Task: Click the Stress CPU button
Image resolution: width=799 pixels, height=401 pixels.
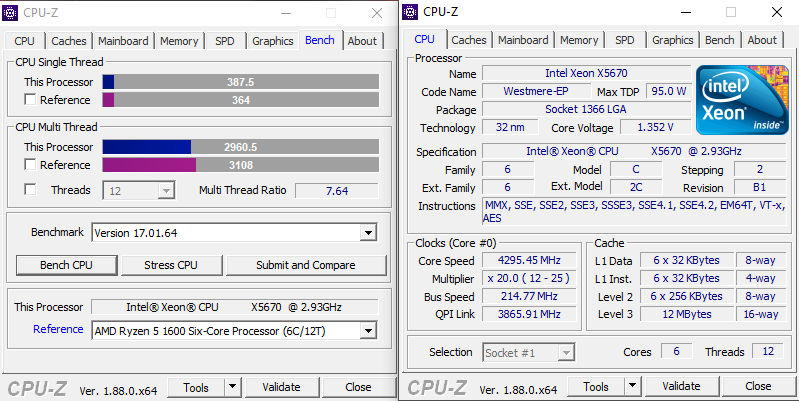Action: tap(171, 265)
